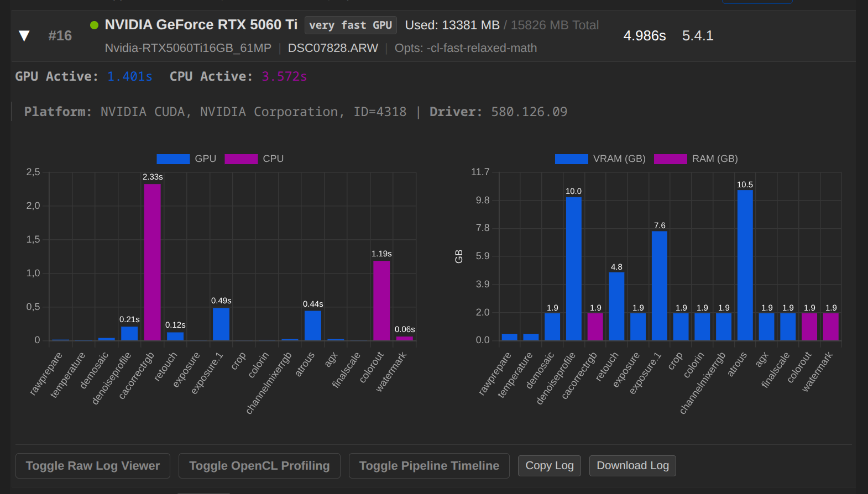Click the "very fast GPU" badge
Viewport: 868px width, 494px height.
(x=351, y=25)
